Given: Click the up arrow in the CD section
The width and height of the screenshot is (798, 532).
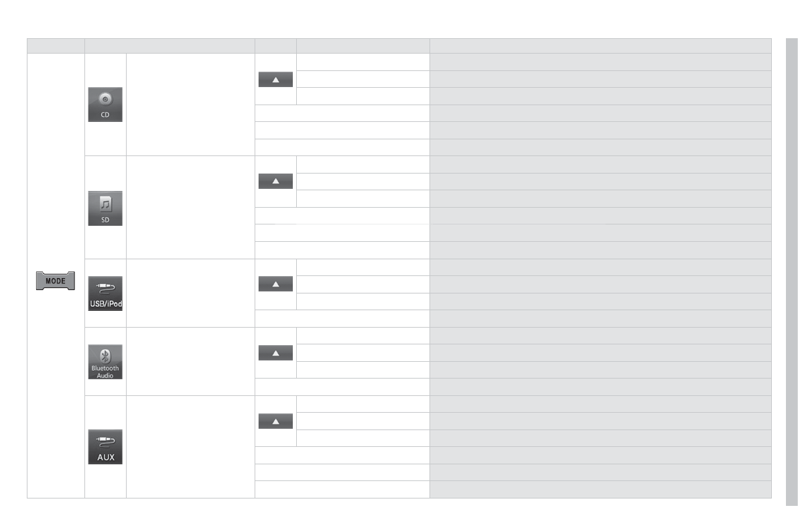Looking at the screenshot, I should (275, 80).
